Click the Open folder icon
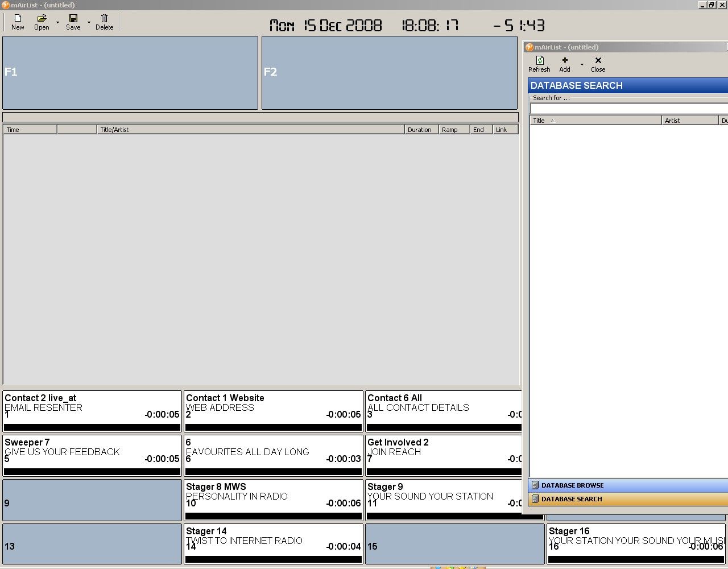 (x=42, y=19)
